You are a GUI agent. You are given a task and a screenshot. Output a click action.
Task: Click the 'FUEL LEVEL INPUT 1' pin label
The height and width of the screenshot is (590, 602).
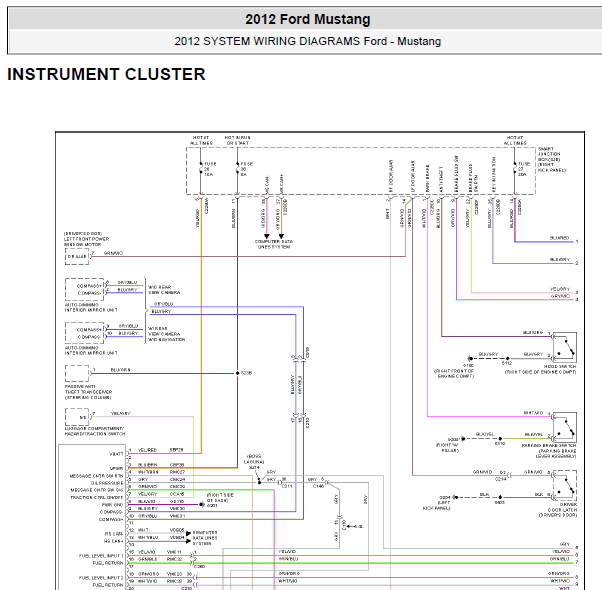click(x=101, y=556)
